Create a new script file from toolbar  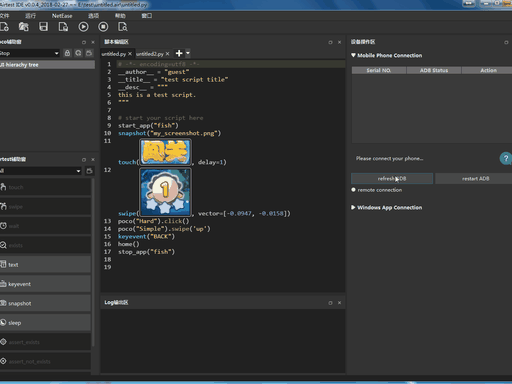[x=4, y=27]
